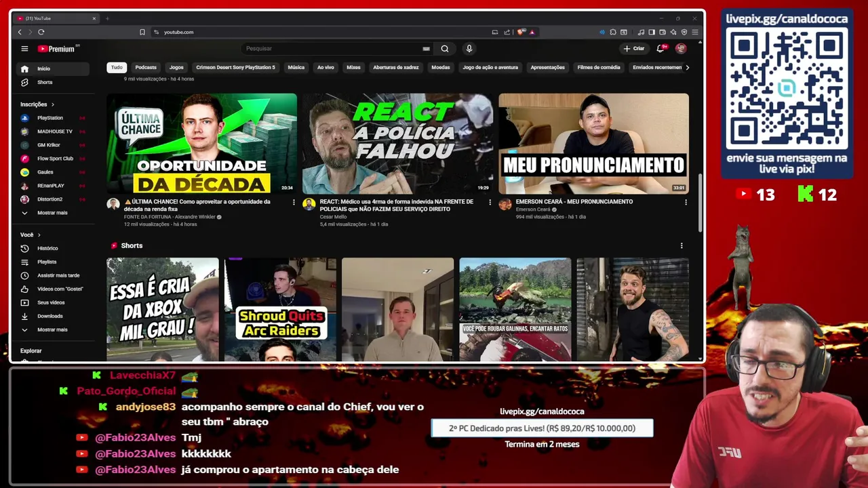This screenshot has height=488, width=868.
Task: Play the OPORTUNIDADE DA DÉCADA video thumbnail
Action: (x=201, y=144)
